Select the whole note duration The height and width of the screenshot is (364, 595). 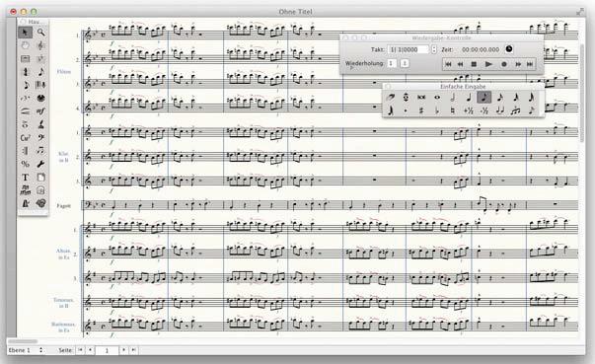pos(437,98)
